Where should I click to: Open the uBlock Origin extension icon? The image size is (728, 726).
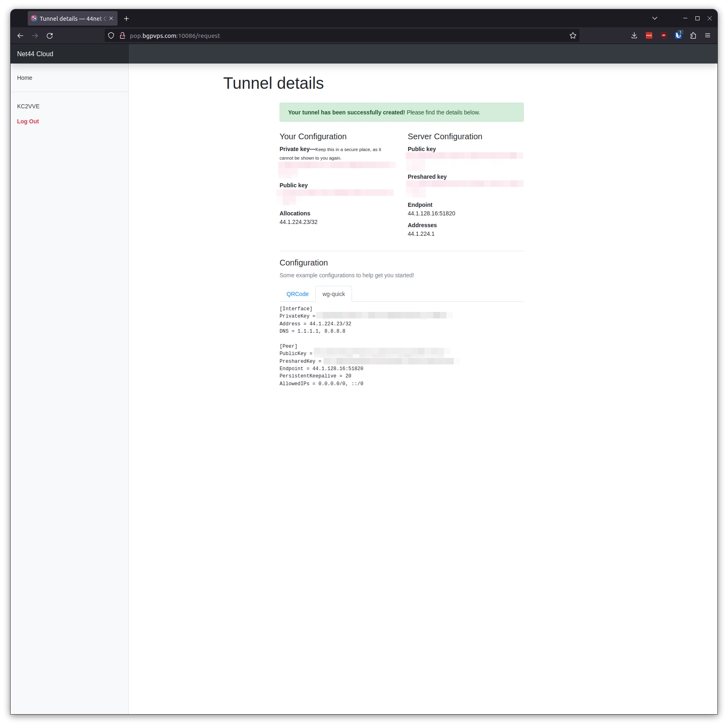tap(664, 36)
